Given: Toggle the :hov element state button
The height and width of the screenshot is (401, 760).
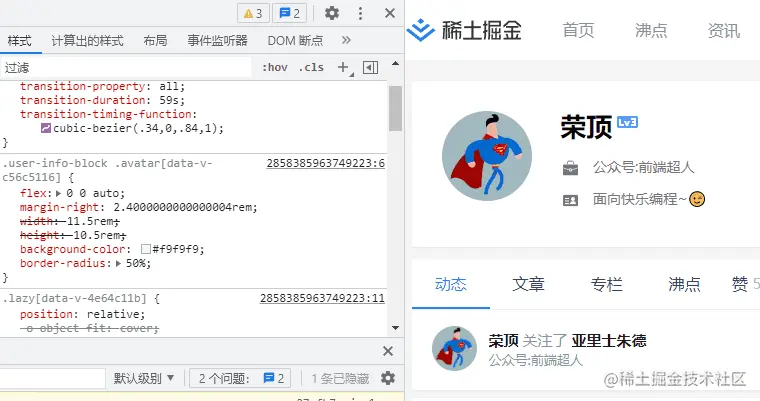Looking at the screenshot, I should [275, 67].
